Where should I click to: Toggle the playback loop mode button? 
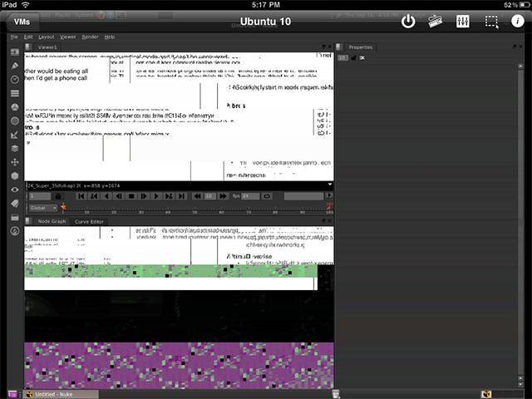[x=267, y=196]
